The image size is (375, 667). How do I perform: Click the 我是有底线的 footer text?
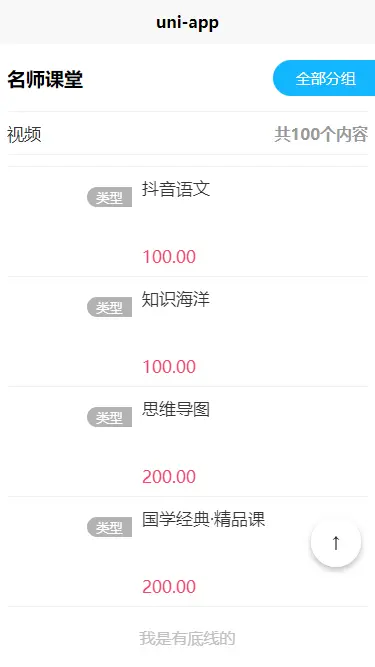coord(188,638)
